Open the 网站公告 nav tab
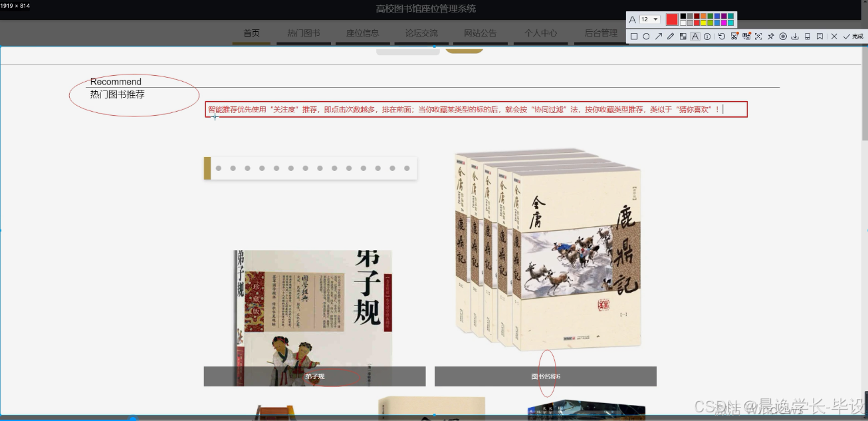 tap(481, 33)
